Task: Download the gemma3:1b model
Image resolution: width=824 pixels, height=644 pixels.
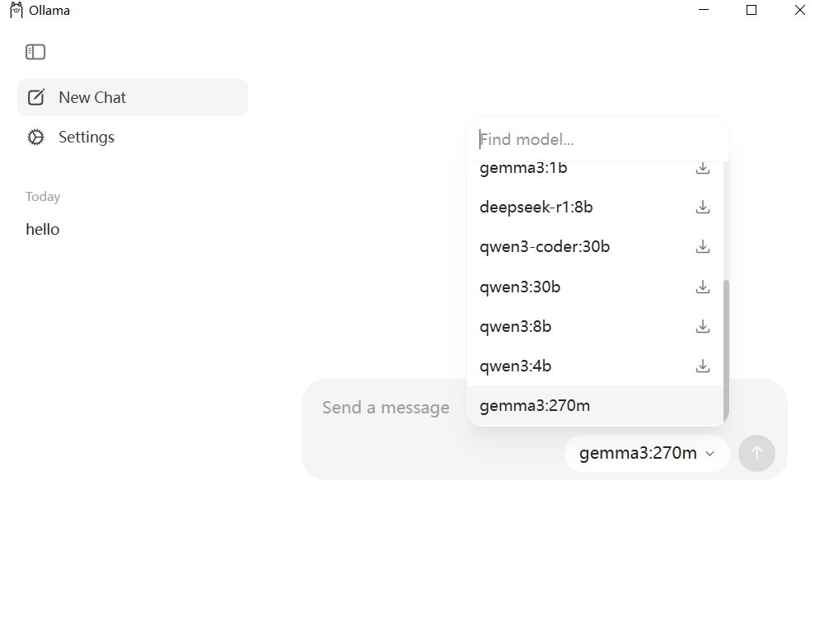Action: pyautogui.click(x=703, y=168)
